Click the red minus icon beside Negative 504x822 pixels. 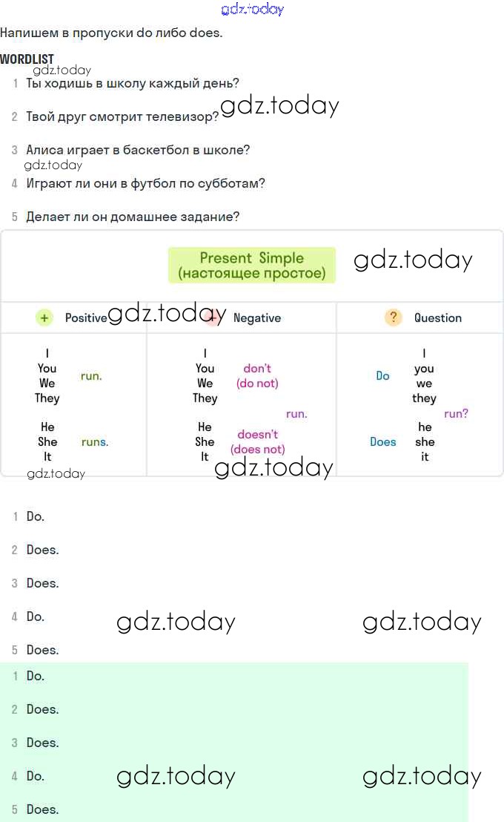214,318
